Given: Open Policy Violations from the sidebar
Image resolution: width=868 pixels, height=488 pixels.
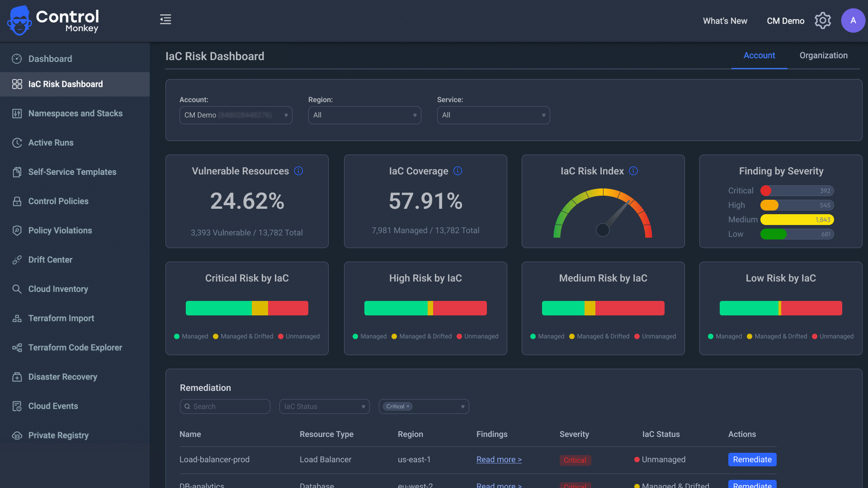Looking at the screenshot, I should tap(75, 230).
